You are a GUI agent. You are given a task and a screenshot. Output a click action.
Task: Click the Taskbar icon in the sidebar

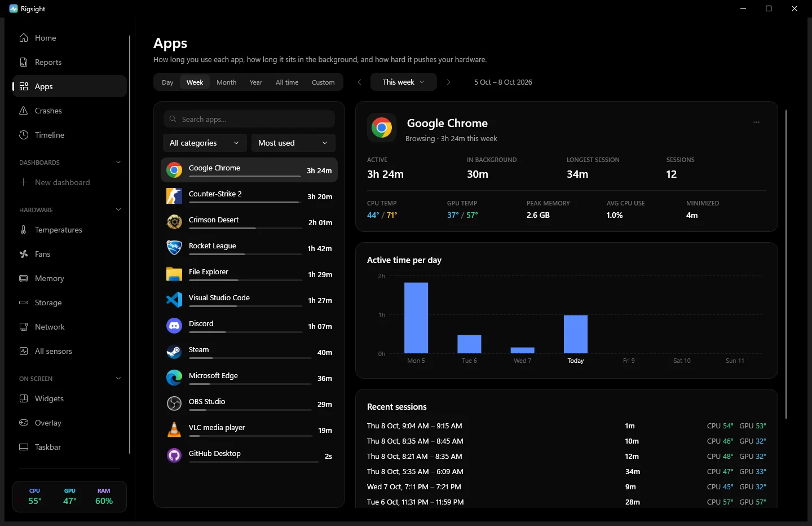tap(24, 447)
